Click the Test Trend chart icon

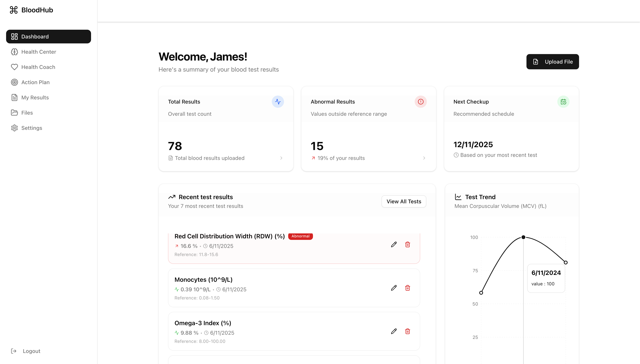coord(458,197)
